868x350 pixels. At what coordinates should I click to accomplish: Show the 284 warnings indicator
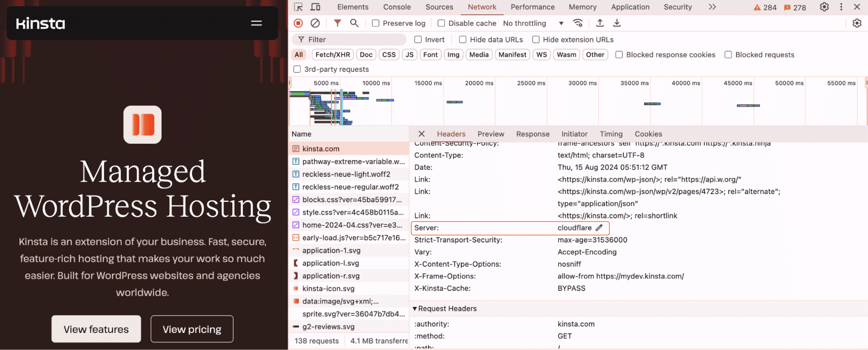pyautogui.click(x=765, y=7)
